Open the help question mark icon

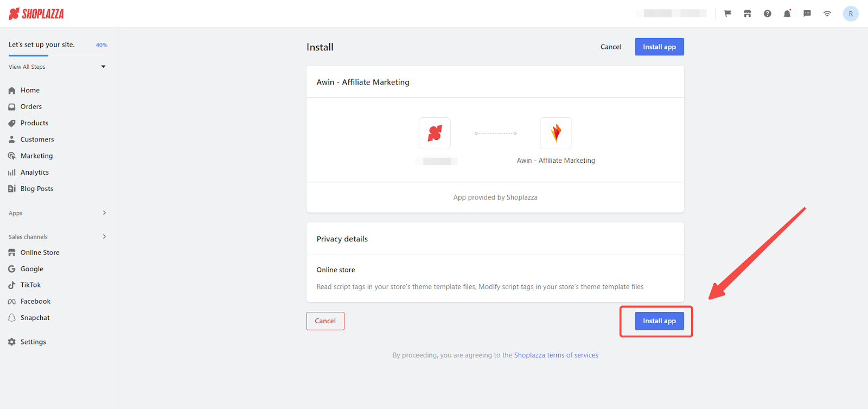767,14
